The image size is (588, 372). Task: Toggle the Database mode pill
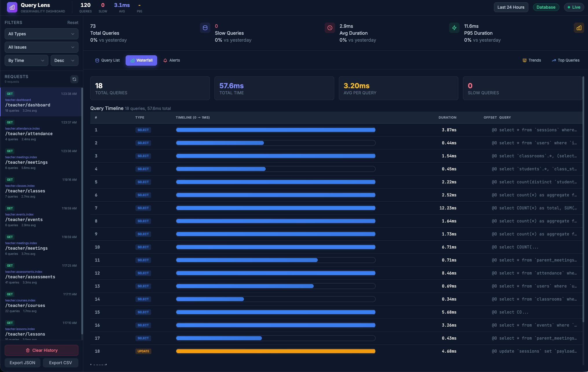pyautogui.click(x=546, y=7)
